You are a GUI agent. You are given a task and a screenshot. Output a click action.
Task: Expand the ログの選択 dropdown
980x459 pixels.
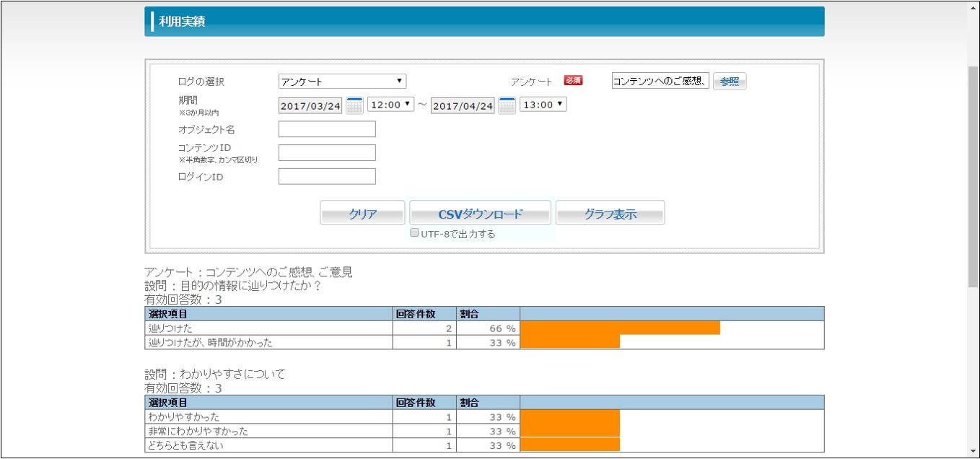point(342,82)
